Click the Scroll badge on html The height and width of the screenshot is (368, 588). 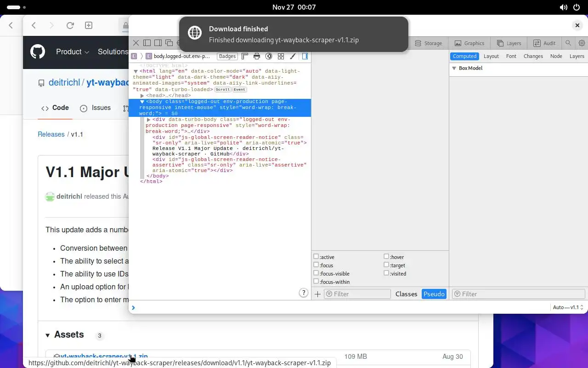(223, 89)
